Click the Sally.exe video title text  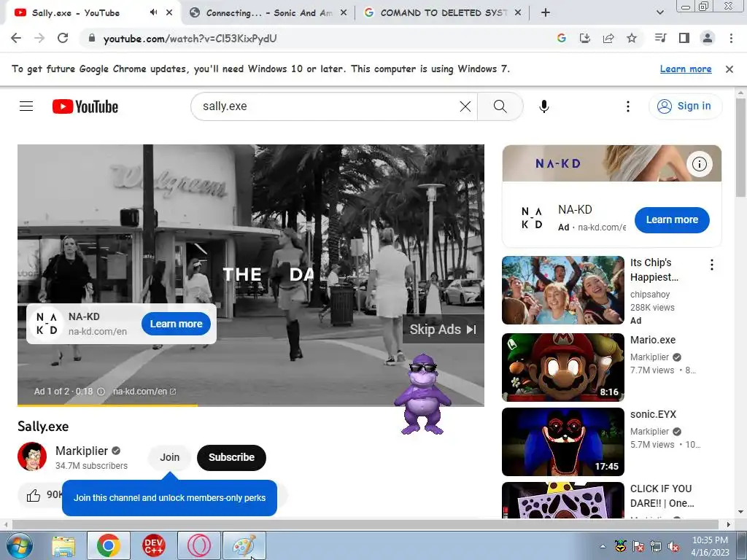43,426
